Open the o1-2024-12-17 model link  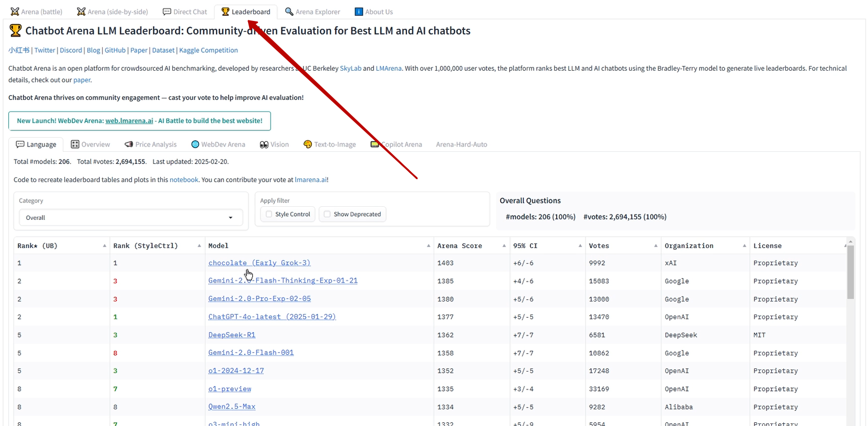tap(236, 371)
